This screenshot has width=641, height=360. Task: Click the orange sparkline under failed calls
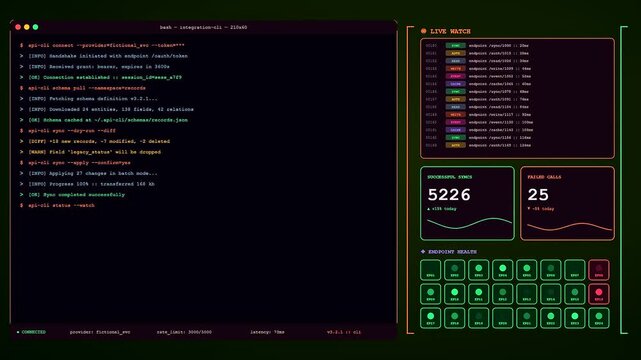point(569,227)
